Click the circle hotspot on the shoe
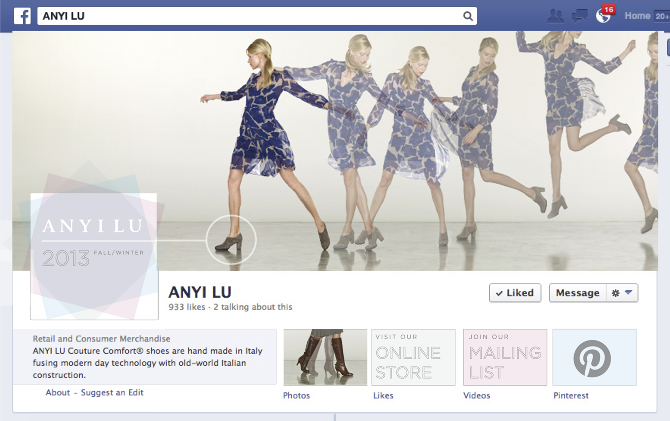The image size is (670, 421). pos(231,240)
